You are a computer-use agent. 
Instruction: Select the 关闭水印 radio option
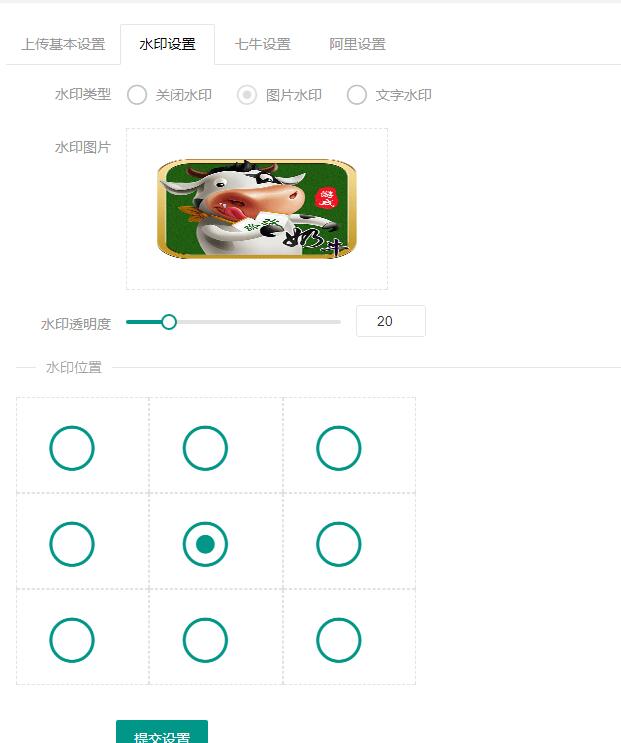[137, 95]
